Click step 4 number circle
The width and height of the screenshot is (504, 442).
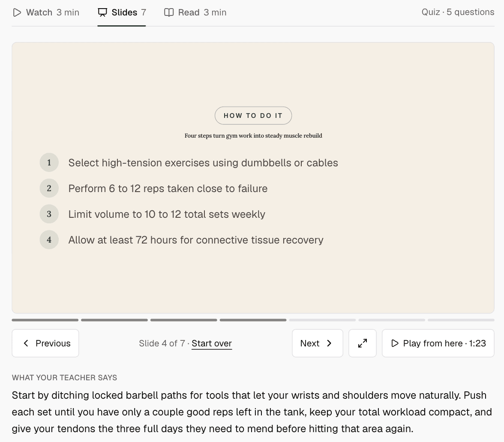pyautogui.click(x=49, y=240)
